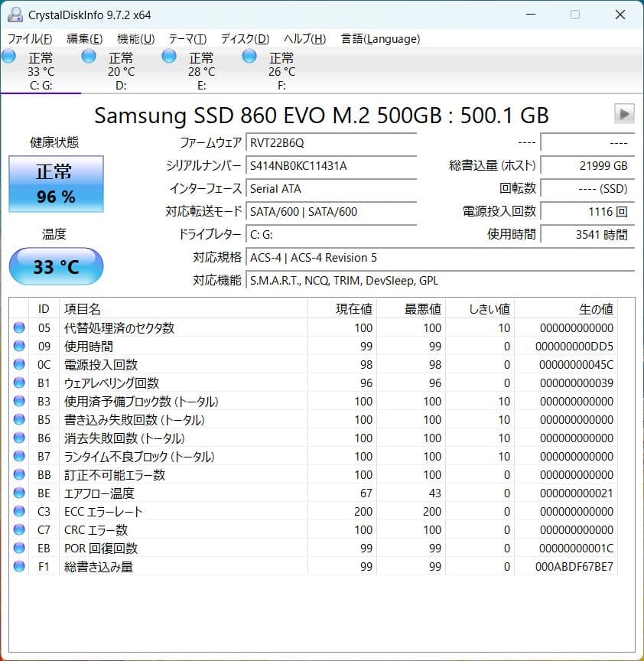Screen dimensions: 644x661
Task: Click the blue status orb above drive F:
Action: coord(249,56)
